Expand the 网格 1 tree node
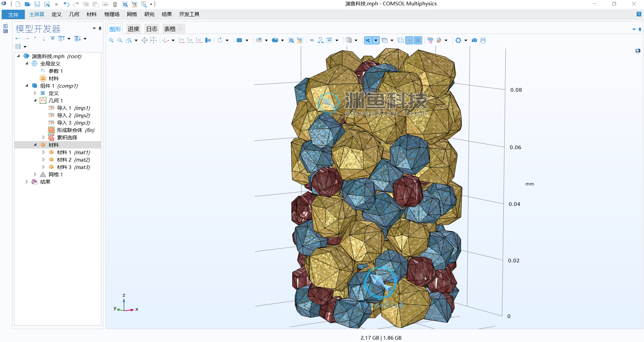The width and height of the screenshot is (644, 342). click(x=35, y=174)
